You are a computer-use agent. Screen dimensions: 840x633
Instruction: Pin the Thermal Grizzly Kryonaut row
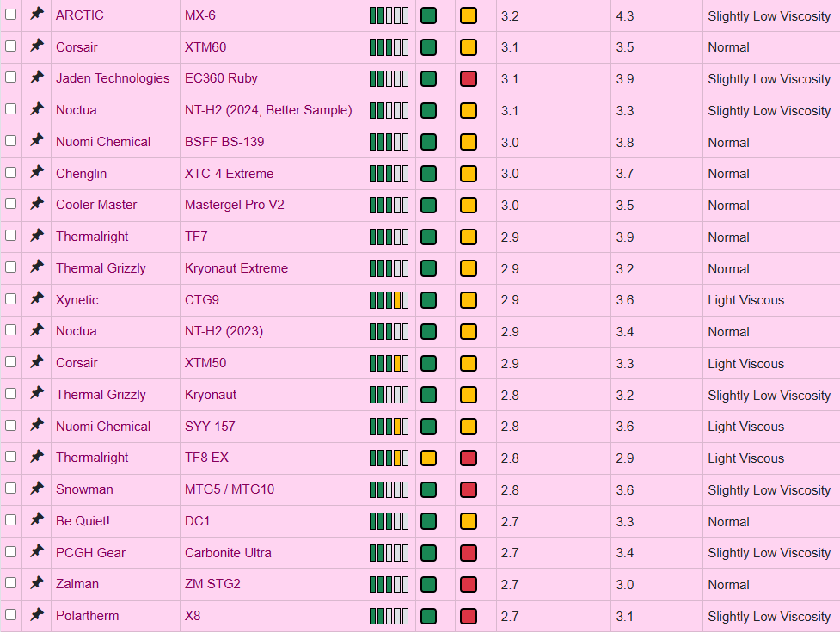pyautogui.click(x=36, y=393)
